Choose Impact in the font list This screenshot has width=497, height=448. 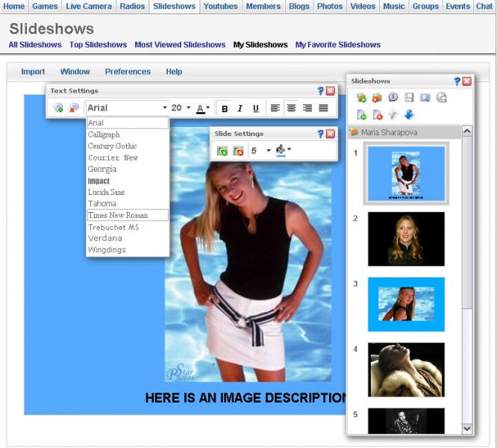click(128, 181)
